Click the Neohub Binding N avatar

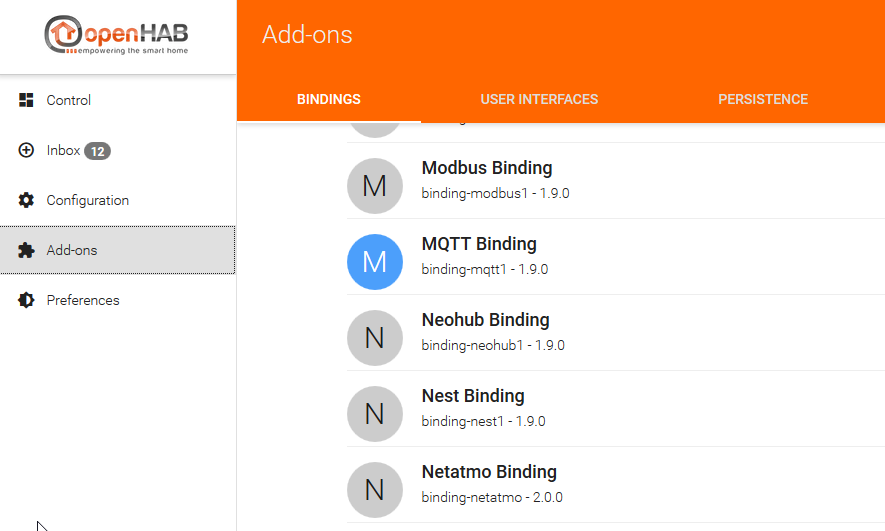[375, 338]
